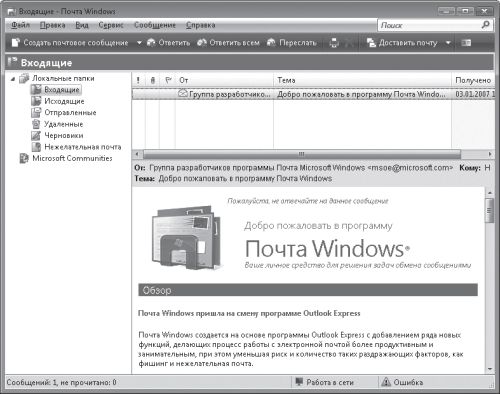Click the preview pane vertical scrollbar thumb

pyautogui.click(x=489, y=210)
